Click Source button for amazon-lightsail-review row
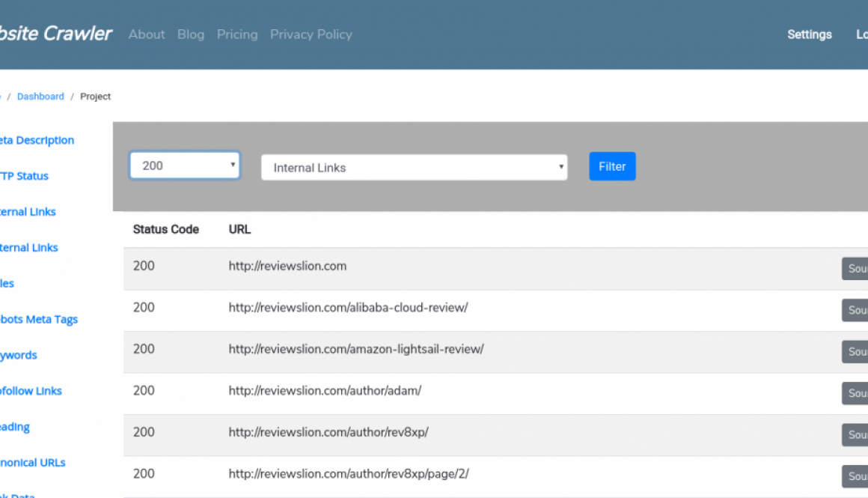This screenshot has height=498, width=868. [855, 352]
